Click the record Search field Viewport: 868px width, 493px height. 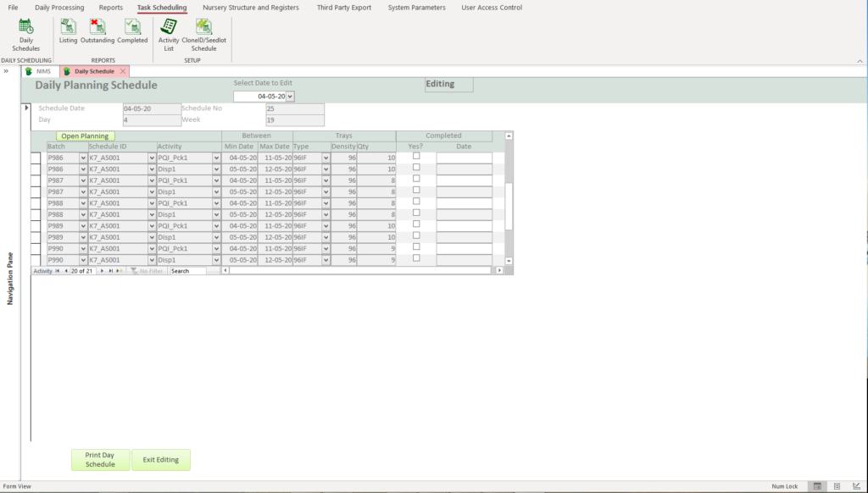pos(187,271)
